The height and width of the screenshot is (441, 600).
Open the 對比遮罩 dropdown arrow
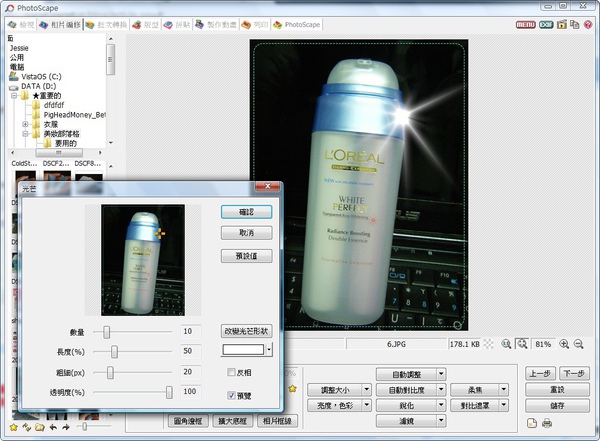click(x=504, y=405)
